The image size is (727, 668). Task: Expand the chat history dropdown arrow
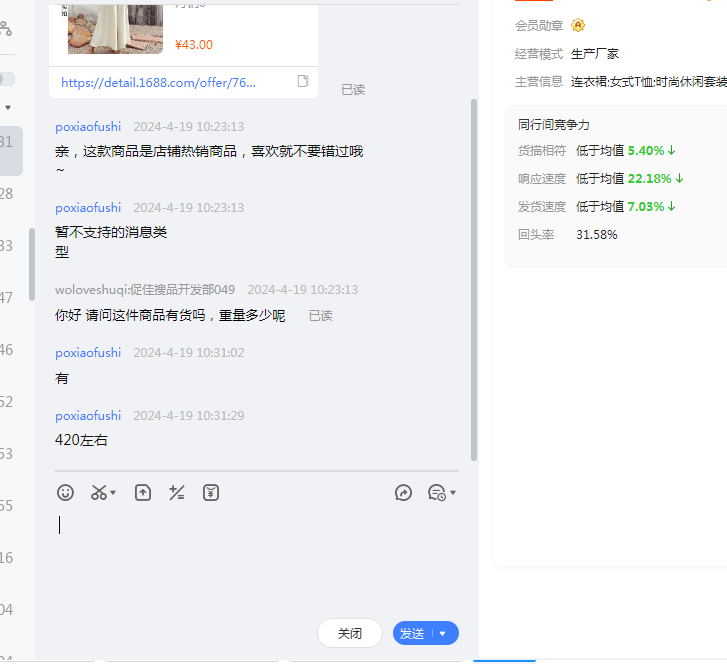(453, 493)
